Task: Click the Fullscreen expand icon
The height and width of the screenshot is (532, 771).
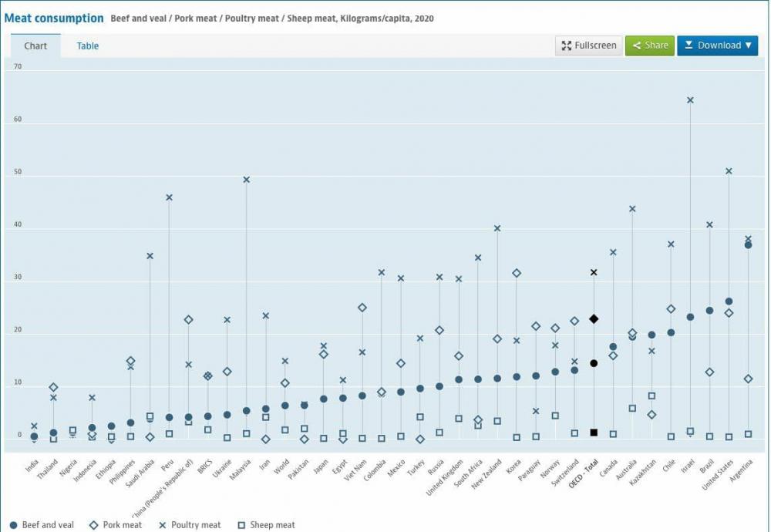Action: point(567,45)
